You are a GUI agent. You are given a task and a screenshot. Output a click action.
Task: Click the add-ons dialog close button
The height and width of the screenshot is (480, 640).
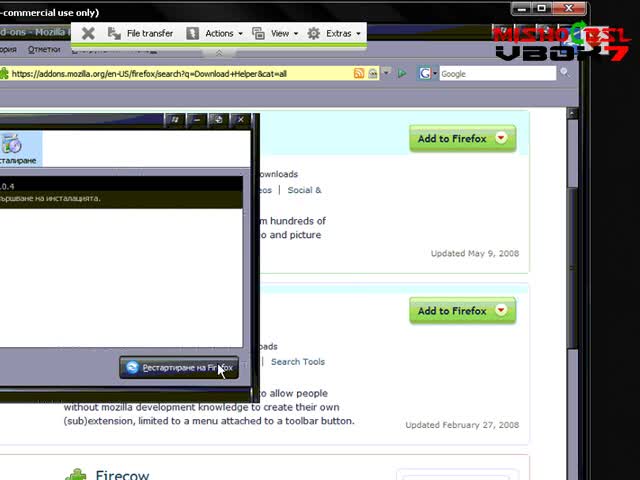[240, 120]
